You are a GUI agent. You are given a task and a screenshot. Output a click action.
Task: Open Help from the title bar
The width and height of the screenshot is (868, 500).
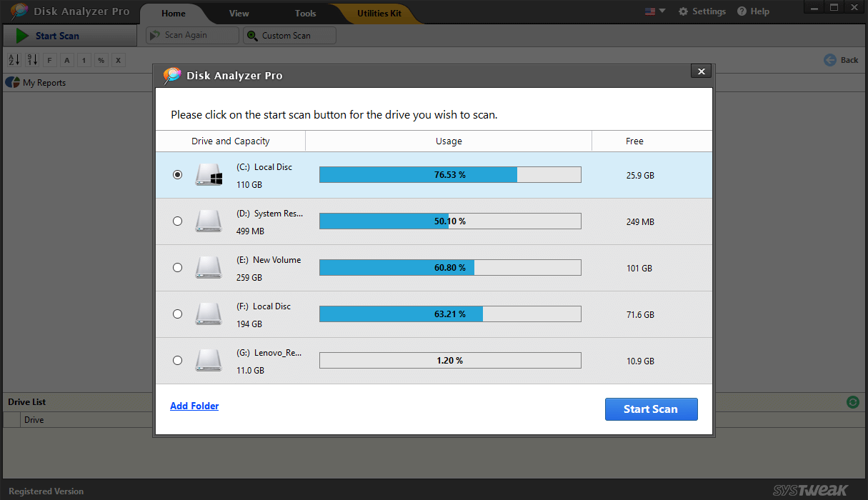[753, 11]
